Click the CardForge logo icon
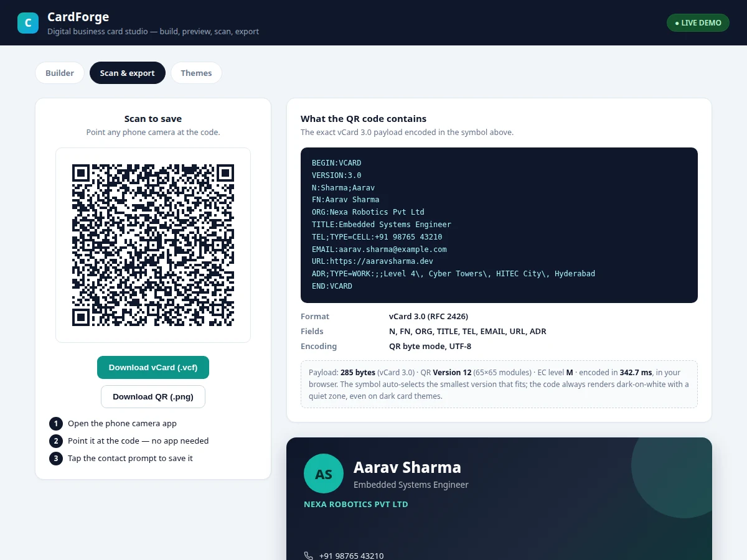This screenshot has height=560, width=747. pyautogui.click(x=27, y=23)
